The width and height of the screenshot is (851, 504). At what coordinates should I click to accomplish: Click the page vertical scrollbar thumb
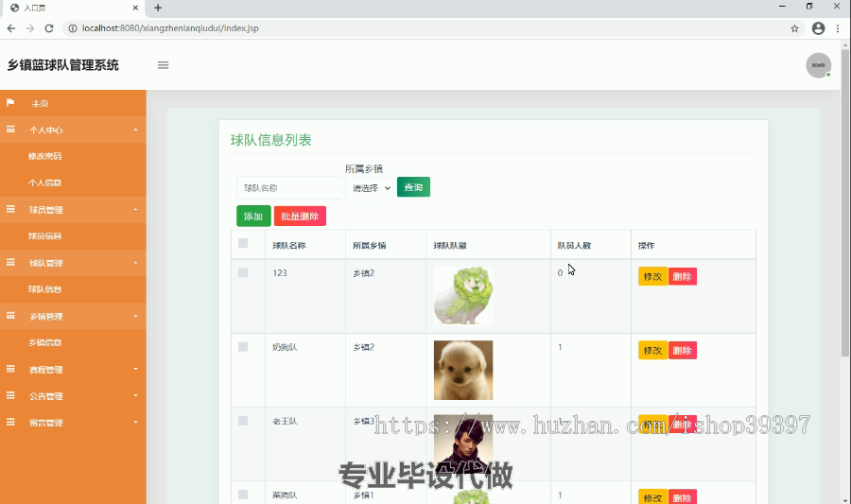(845, 203)
